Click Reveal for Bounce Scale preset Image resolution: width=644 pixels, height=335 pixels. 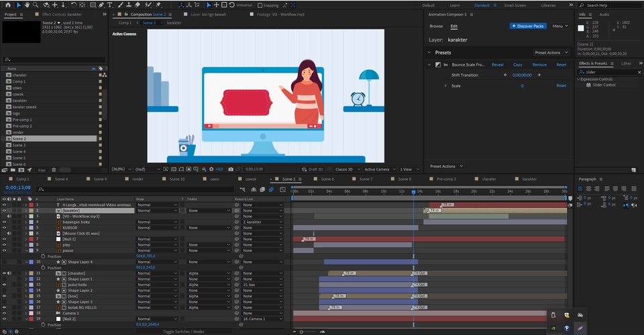point(497,64)
